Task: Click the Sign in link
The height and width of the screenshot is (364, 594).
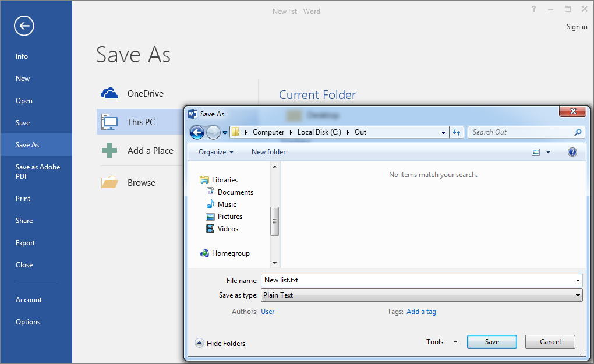Action: (577, 27)
